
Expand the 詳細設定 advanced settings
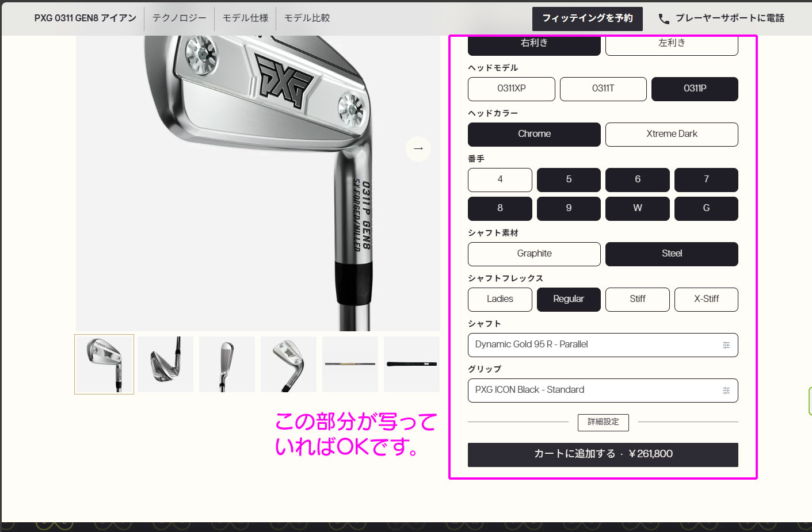pyautogui.click(x=603, y=422)
